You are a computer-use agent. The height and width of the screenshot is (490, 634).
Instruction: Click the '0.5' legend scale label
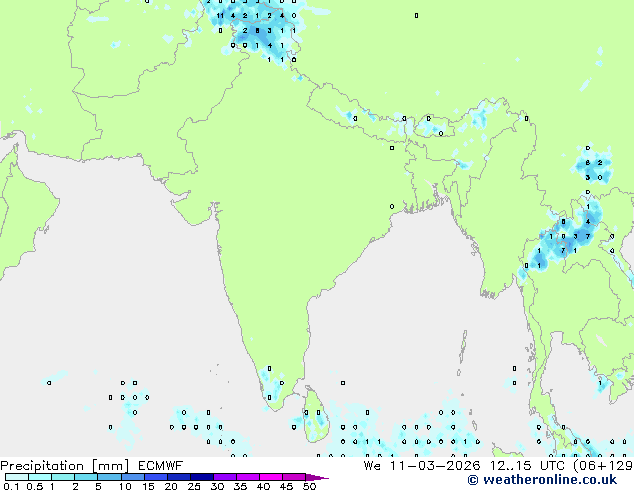34,486
